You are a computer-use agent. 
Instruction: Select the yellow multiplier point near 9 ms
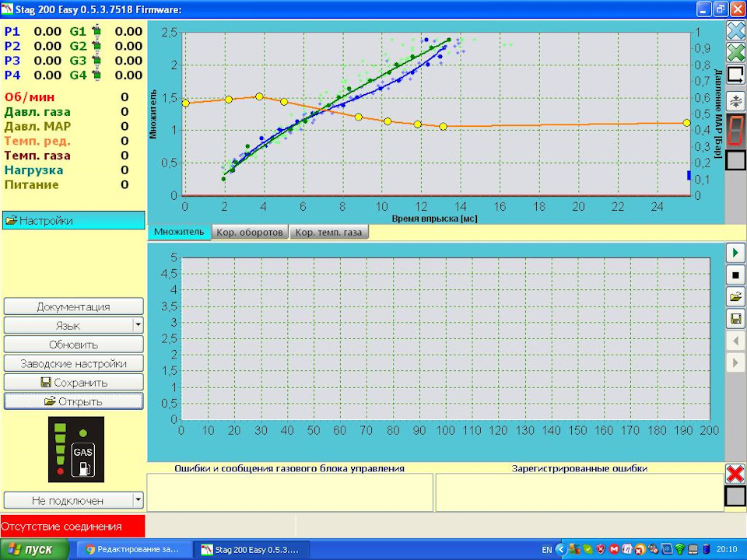(x=358, y=117)
